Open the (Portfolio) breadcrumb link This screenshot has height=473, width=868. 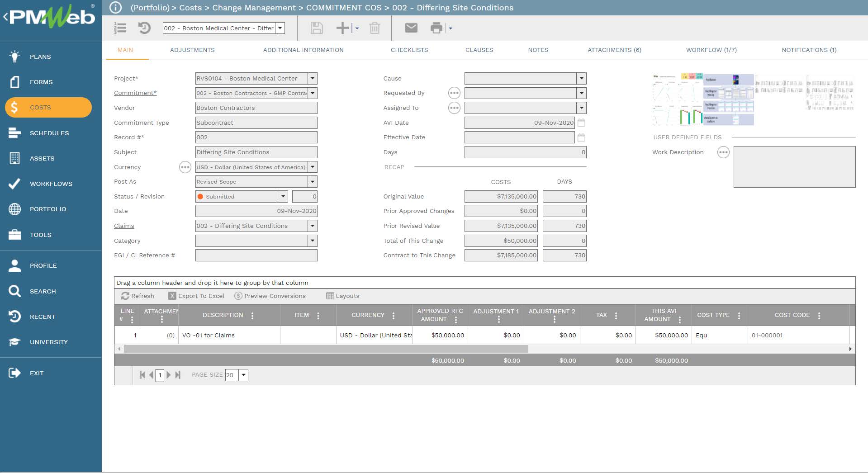point(150,8)
